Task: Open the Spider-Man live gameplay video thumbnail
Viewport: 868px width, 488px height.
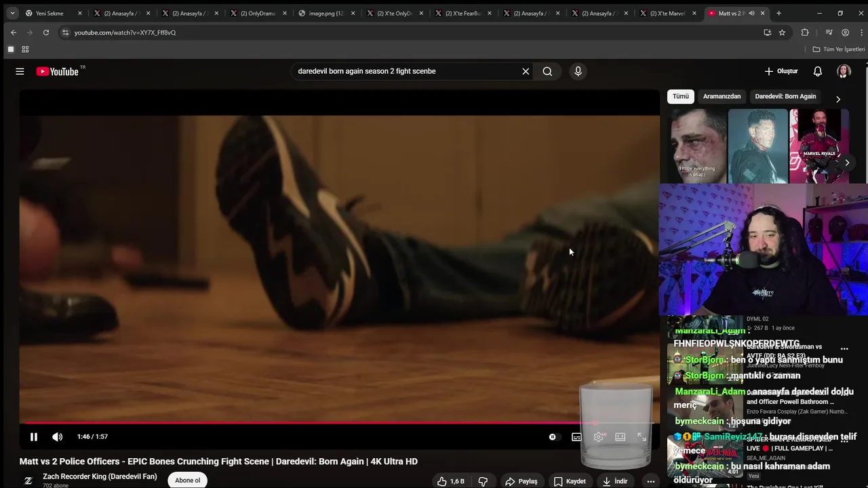Action: (x=705, y=455)
